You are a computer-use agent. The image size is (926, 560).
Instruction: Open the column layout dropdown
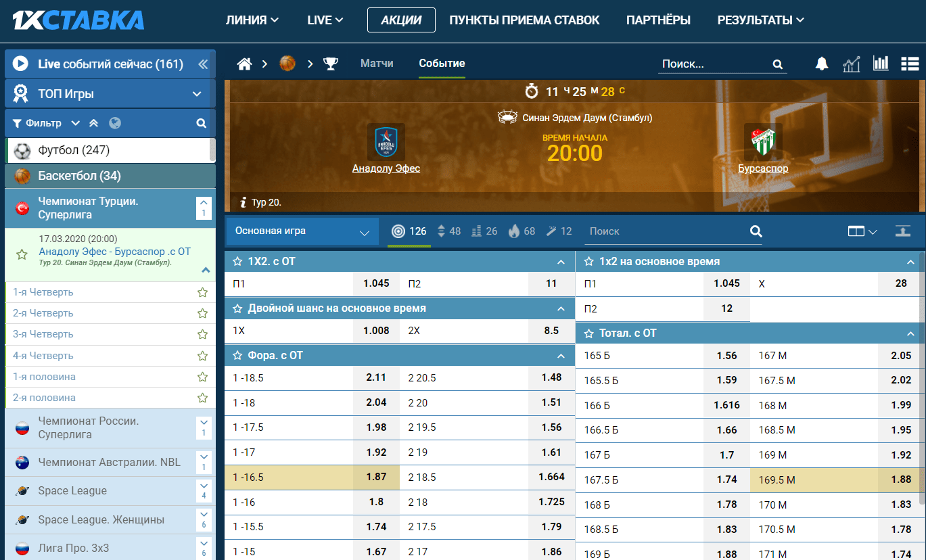pyautogui.click(x=862, y=231)
